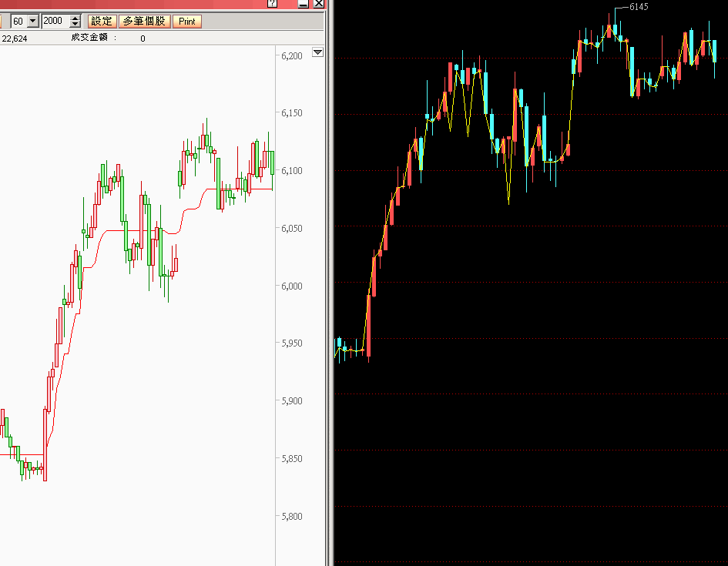Click the 設定 settings button
This screenshot has height=566, width=728.
(101, 21)
